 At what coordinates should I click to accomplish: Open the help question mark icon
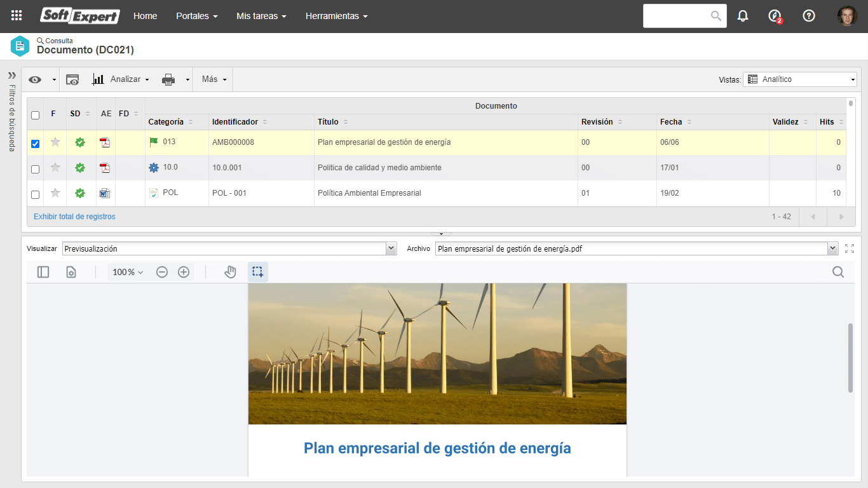click(x=809, y=16)
